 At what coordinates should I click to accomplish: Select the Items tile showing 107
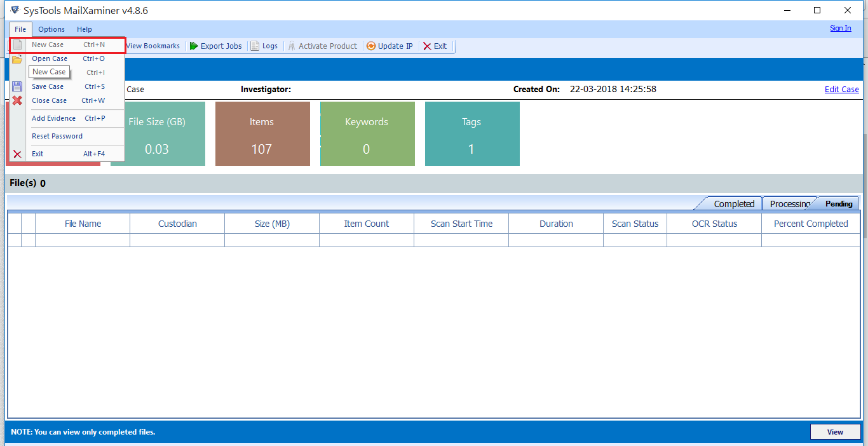(x=262, y=133)
